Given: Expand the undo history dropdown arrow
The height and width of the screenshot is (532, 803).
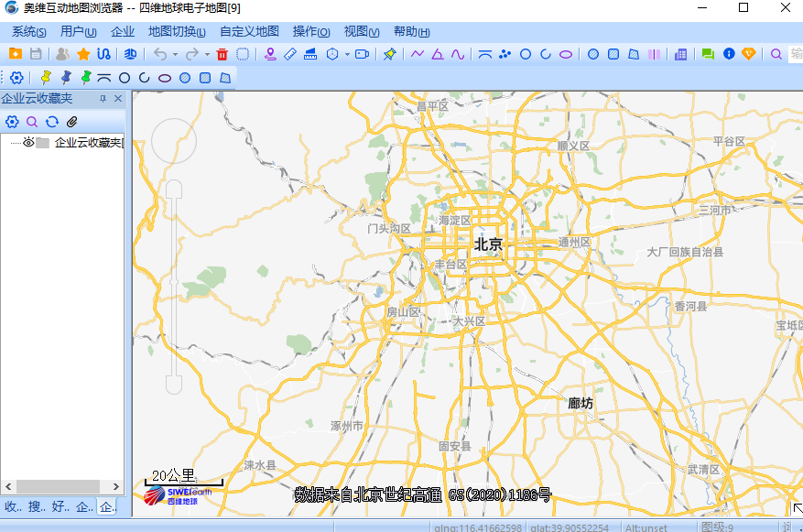Looking at the screenshot, I should tap(176, 55).
